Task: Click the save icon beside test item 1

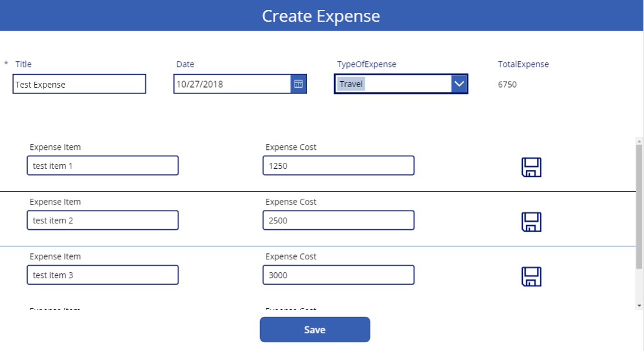Action: click(532, 166)
